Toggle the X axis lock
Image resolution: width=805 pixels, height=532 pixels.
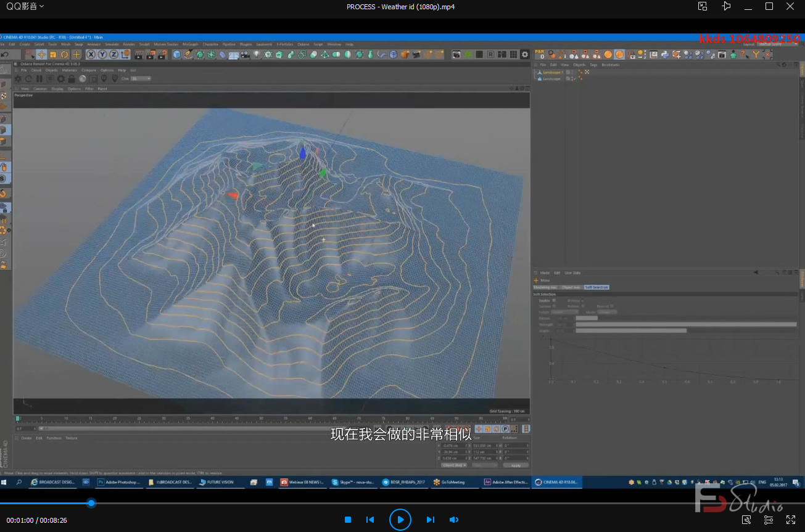click(x=91, y=54)
